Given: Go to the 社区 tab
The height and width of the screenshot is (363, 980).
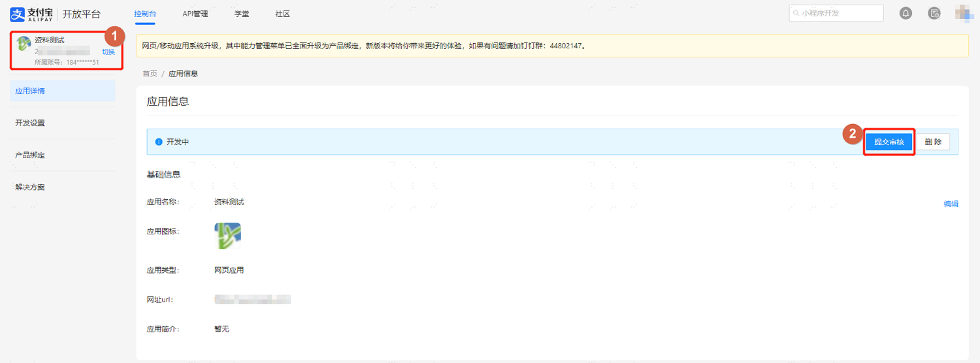Looking at the screenshot, I should [282, 14].
